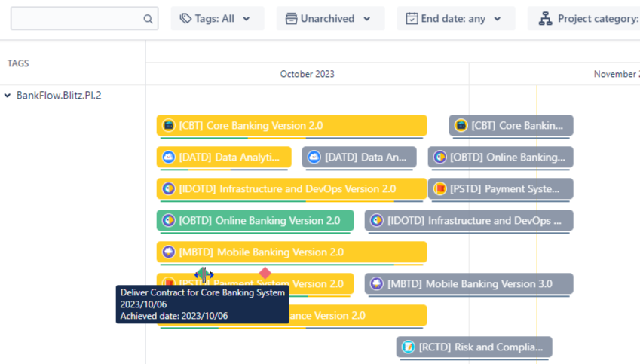Screen dimensions: 640x364
Task: Click icon on [MBTD] Mobile Banking Version 2.0
Action: [x=169, y=252]
